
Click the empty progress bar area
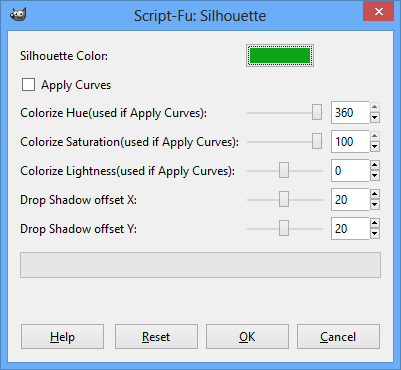(x=200, y=265)
